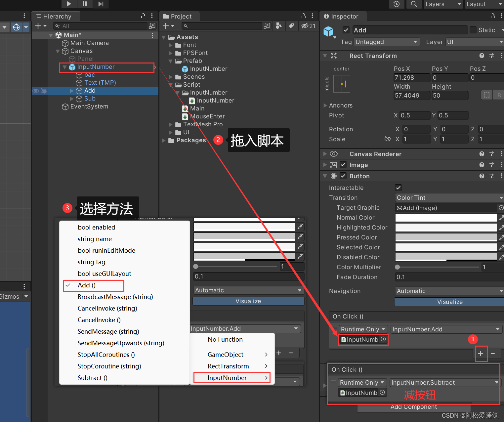This screenshot has width=504, height=422.
Task: Expand the TextMesh Pro folder
Action: pos(171,124)
